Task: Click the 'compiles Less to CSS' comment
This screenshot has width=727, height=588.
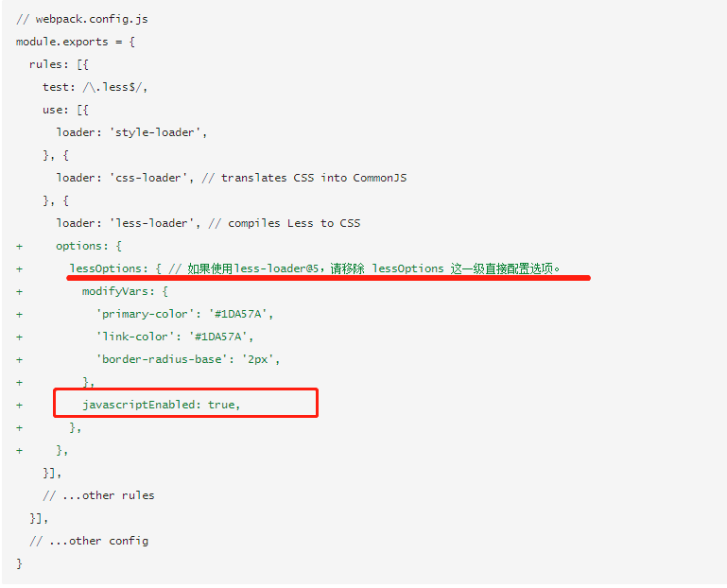Action: tap(285, 223)
